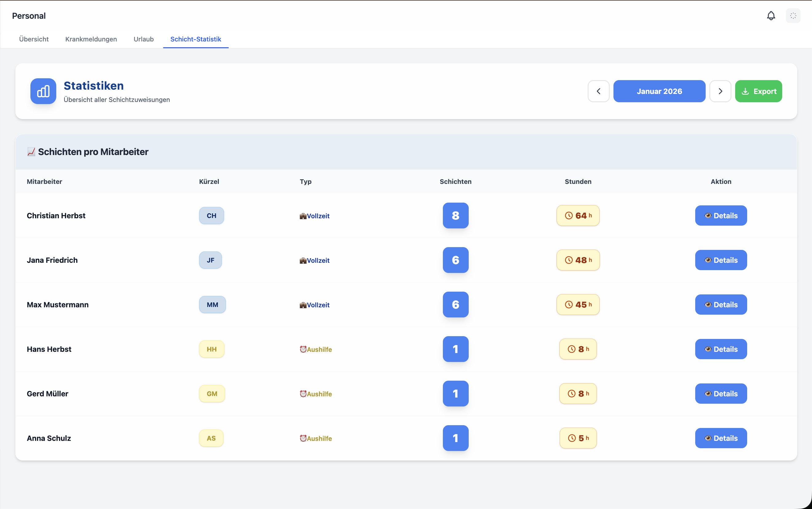Click the 64 h clock badge
The height and width of the screenshot is (509, 812).
(578, 216)
